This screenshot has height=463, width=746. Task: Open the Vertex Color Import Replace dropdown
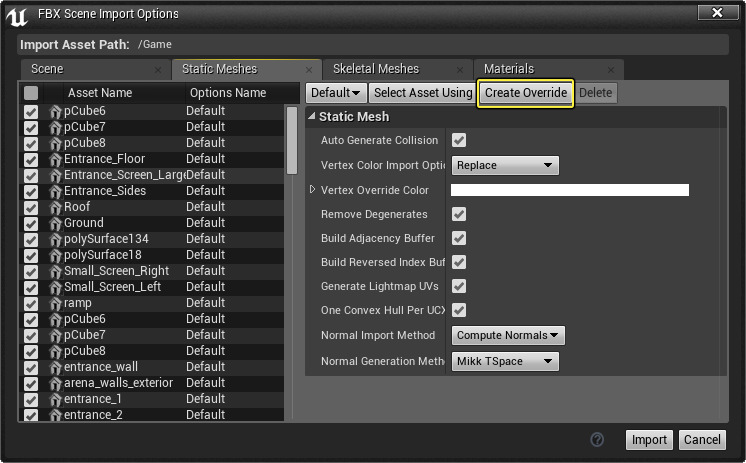505,165
